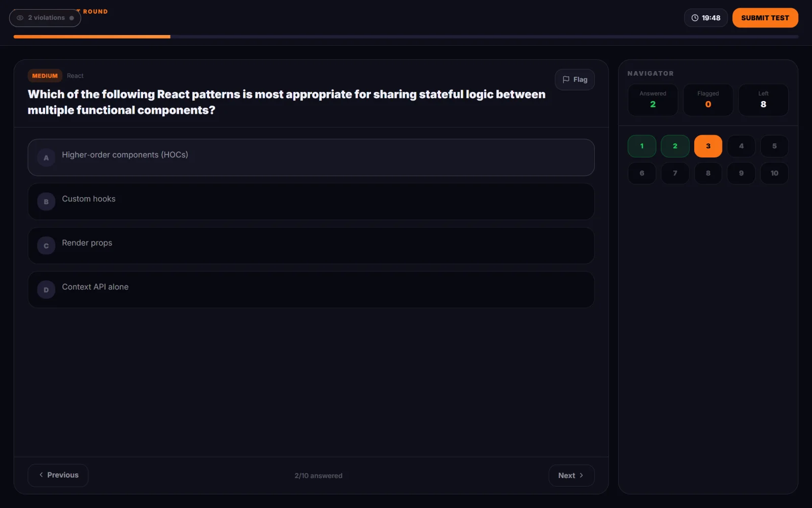
Task: Click the option D letter badge
Action: click(x=46, y=290)
